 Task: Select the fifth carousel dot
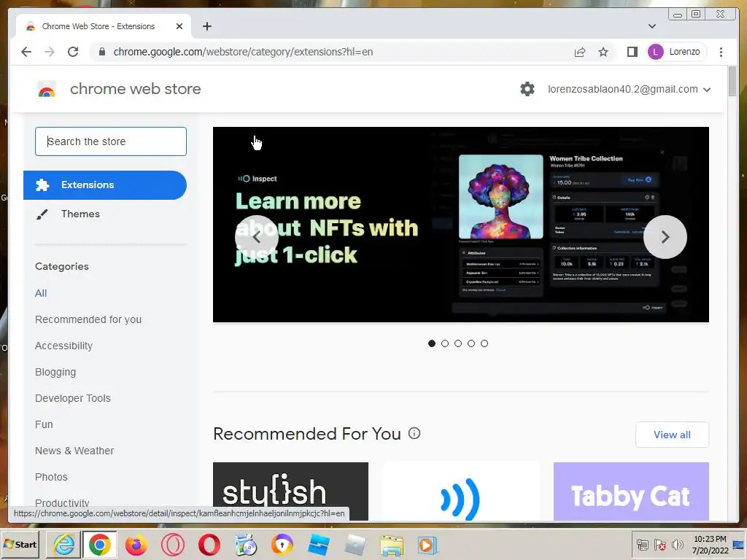tap(484, 343)
